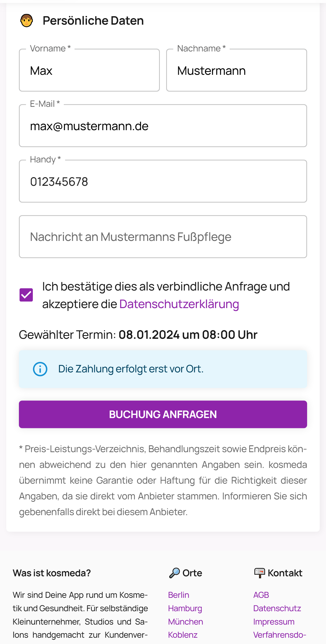This screenshot has height=644, width=326.
Task: Open the AGB link
Action: 261,595
